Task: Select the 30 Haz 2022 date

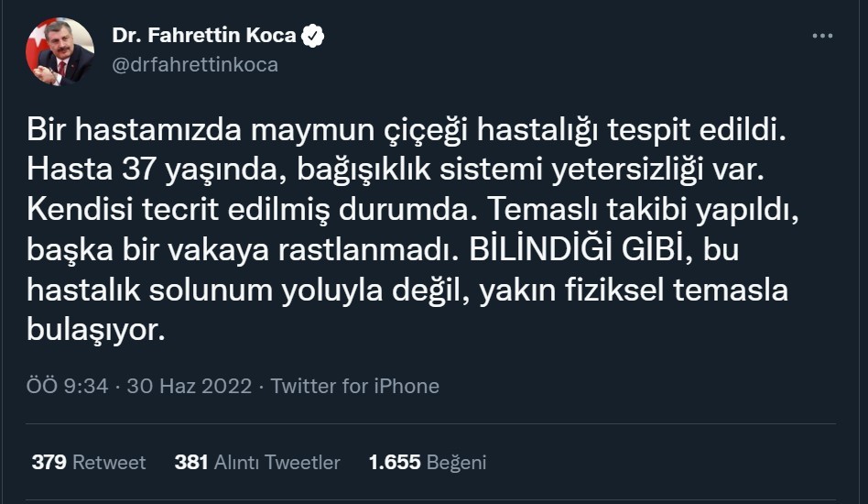Action: (x=190, y=386)
